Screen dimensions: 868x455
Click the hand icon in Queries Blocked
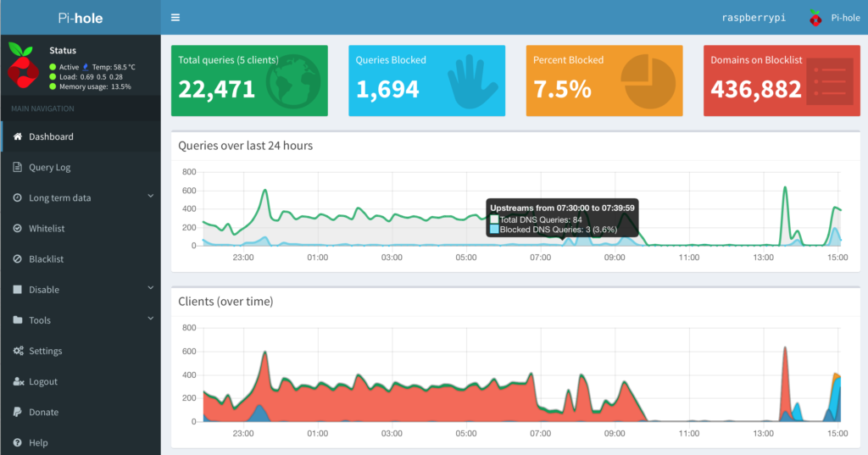click(472, 81)
